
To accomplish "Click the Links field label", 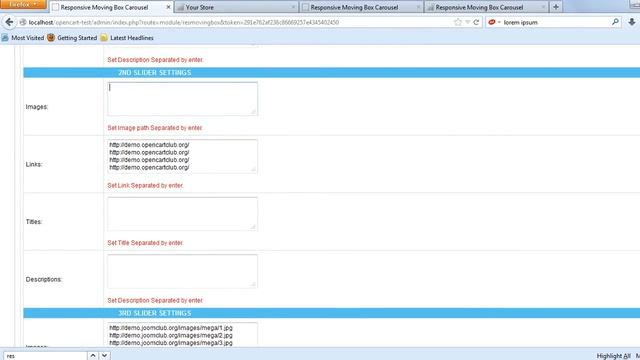I will tap(34, 164).
